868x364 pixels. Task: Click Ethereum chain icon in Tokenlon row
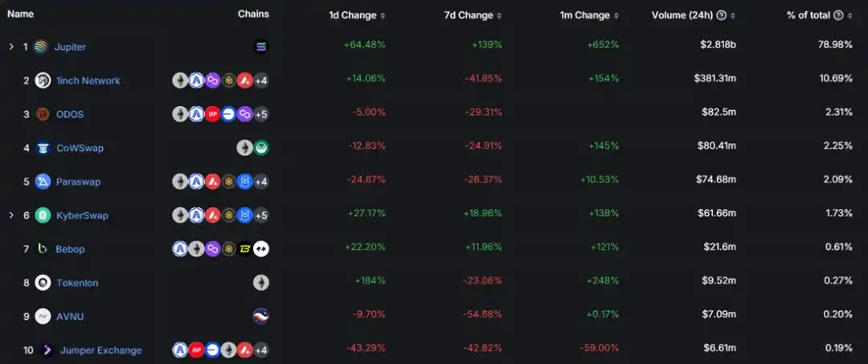(261, 283)
